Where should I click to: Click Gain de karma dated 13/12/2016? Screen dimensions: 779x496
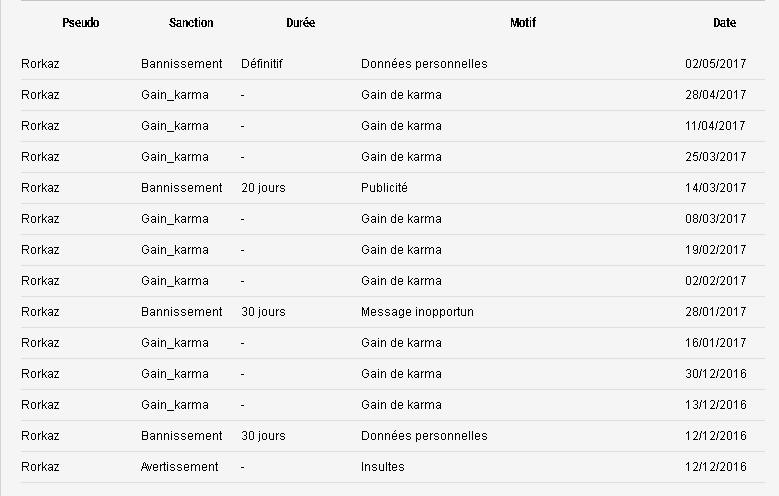(x=401, y=405)
